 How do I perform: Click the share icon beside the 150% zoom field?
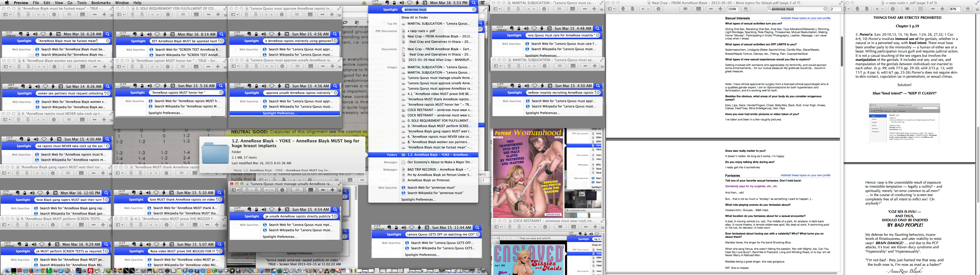pyautogui.click(x=746, y=9)
